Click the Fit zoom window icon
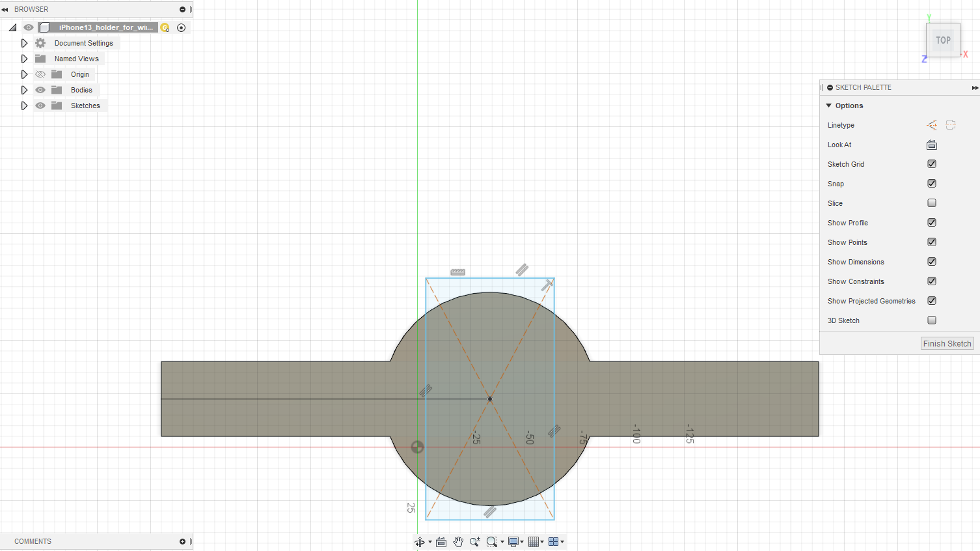The image size is (980, 551). [491, 541]
